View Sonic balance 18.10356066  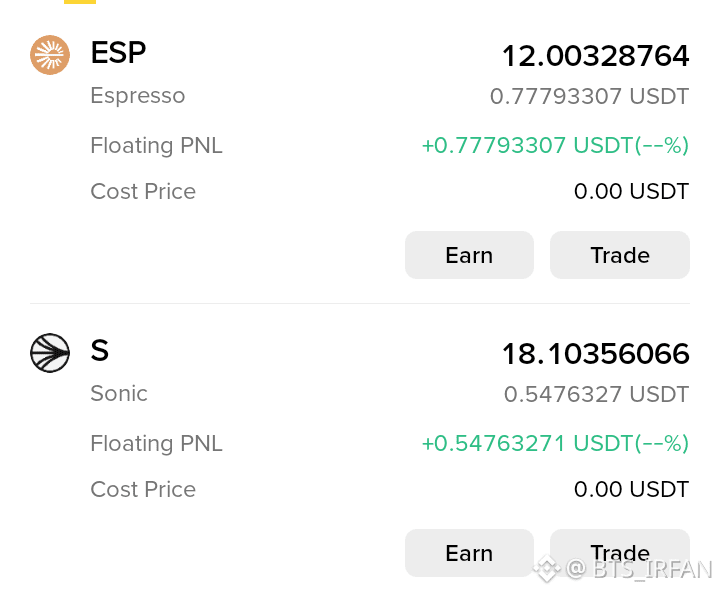(596, 354)
